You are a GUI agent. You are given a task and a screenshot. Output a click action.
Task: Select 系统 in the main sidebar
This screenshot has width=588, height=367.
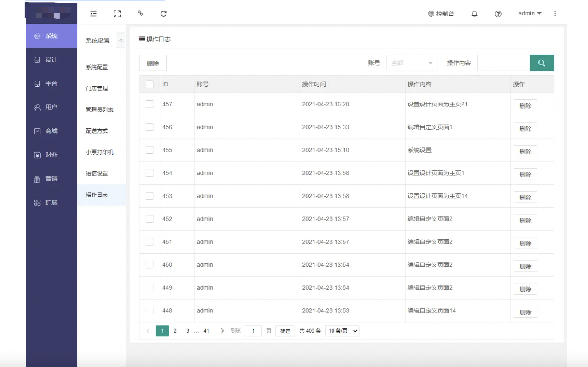coord(52,36)
